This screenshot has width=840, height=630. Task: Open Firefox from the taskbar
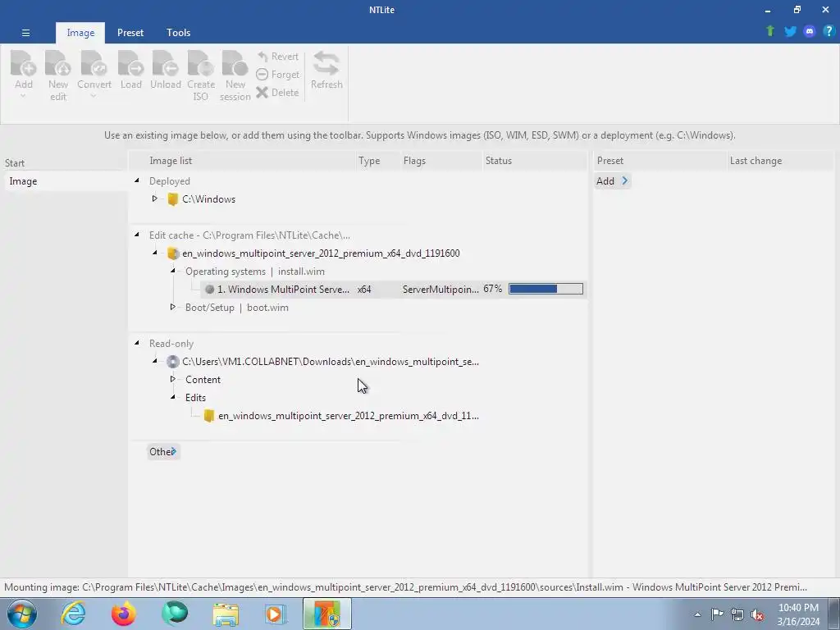pos(124,614)
